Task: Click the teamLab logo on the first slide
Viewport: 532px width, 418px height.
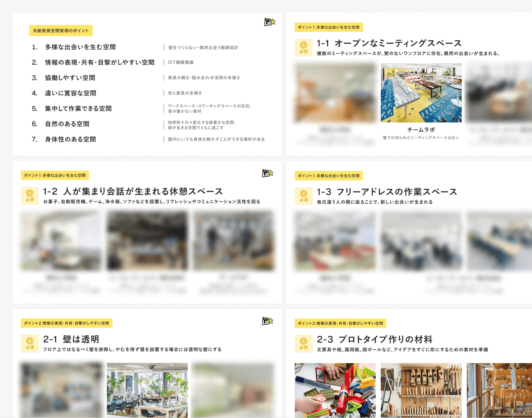Action: coord(269,22)
